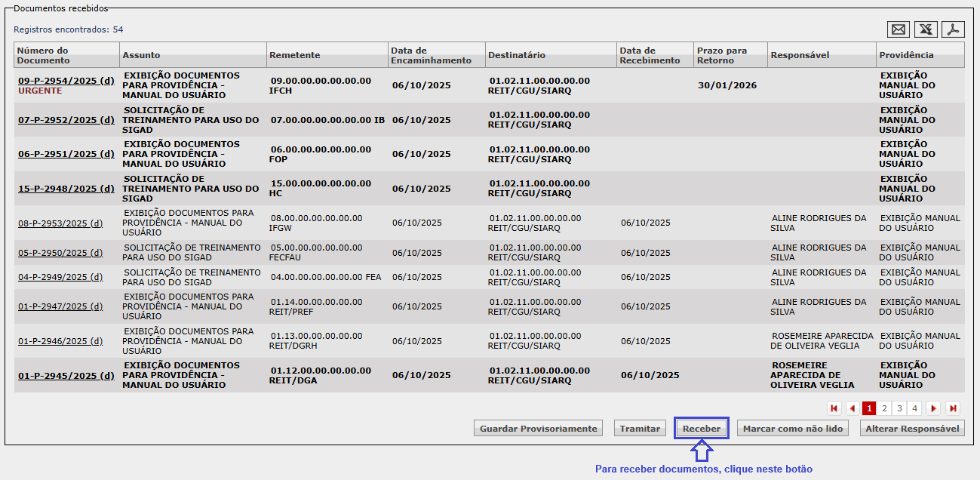Click the Tramitar button

click(640, 429)
